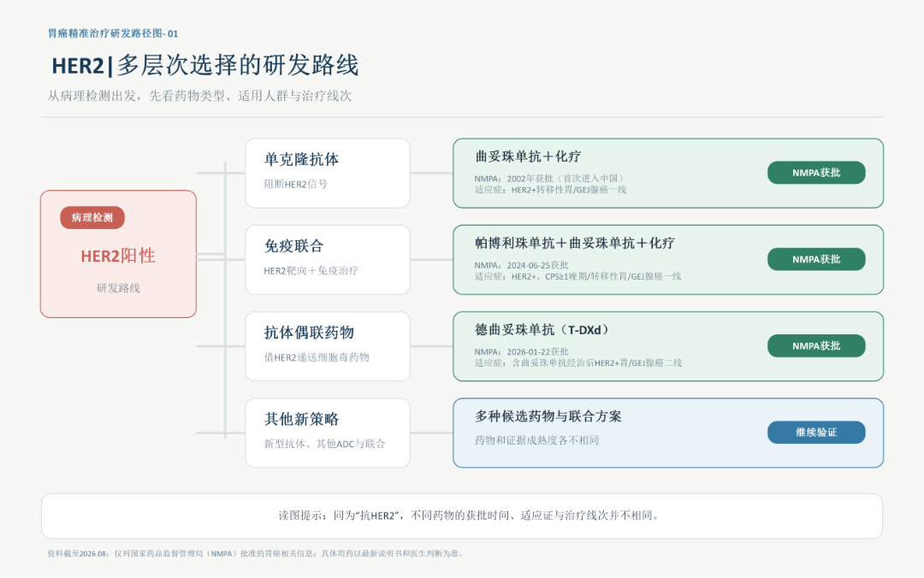Select the 多种候选药物与联合方案 heading
The image size is (924, 578).
548,416
